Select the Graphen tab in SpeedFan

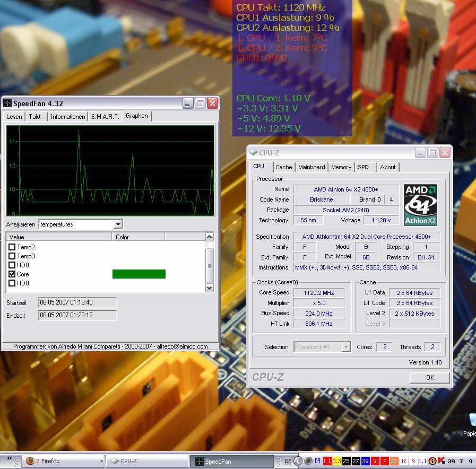[136, 116]
